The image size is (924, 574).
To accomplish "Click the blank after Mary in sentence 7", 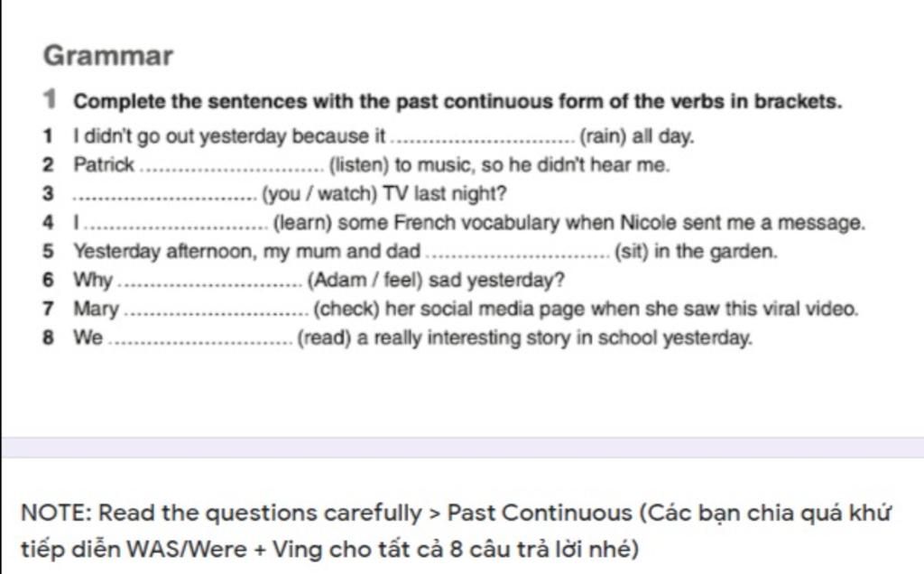I will tap(215, 310).
